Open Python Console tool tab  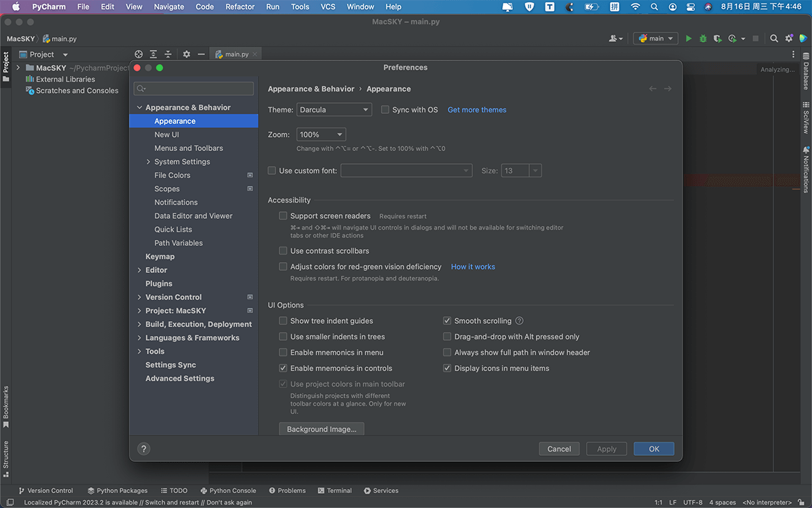pyautogui.click(x=228, y=490)
